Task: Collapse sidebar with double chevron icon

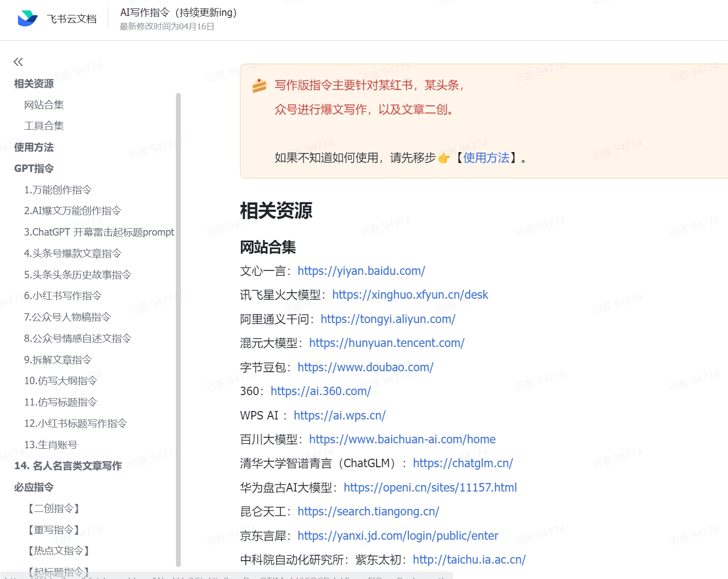Action: (x=18, y=62)
